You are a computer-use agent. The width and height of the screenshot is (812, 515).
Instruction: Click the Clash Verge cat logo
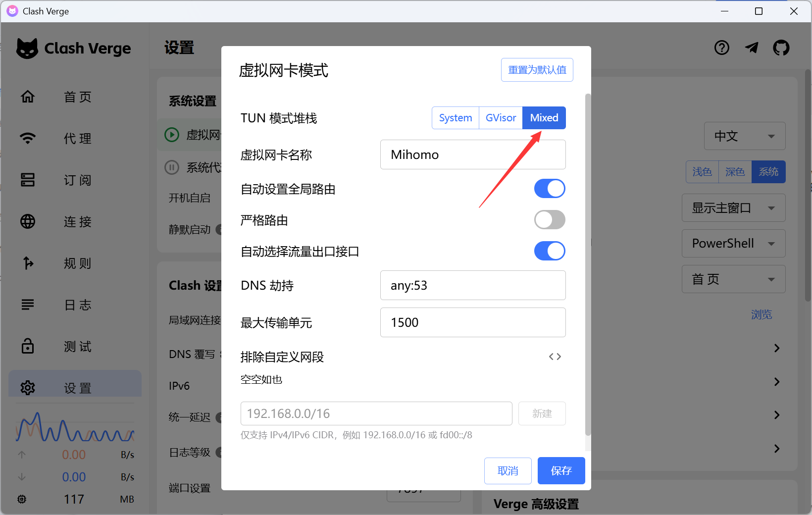pos(27,49)
